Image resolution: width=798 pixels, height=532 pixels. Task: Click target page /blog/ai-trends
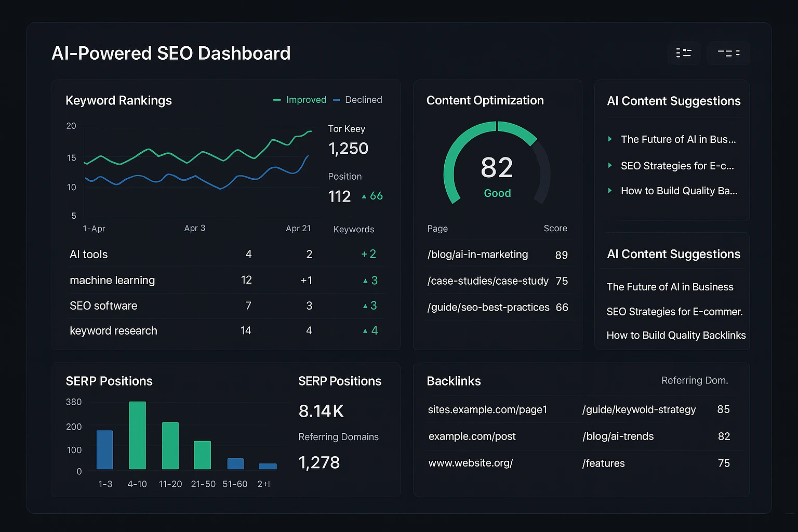[618, 436]
